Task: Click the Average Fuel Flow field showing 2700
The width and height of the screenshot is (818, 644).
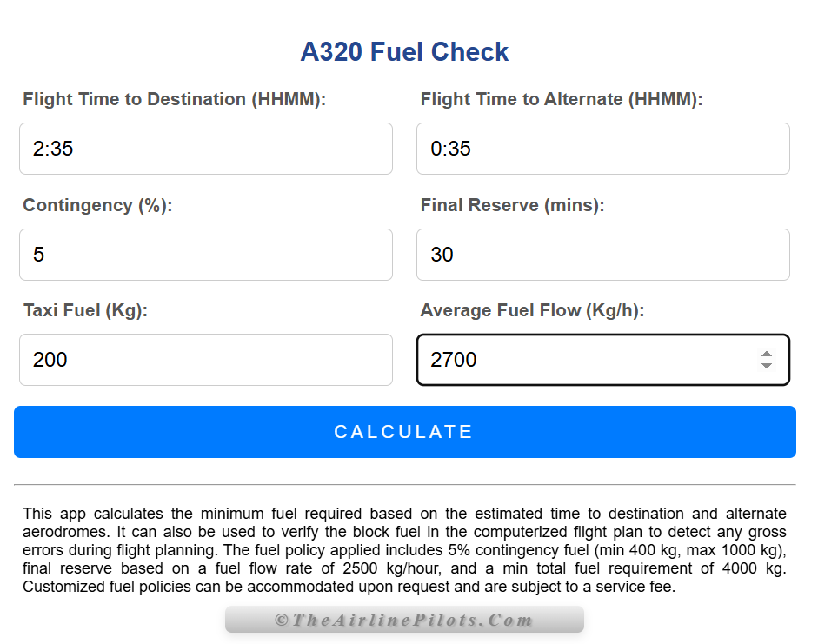Action: click(x=582, y=360)
